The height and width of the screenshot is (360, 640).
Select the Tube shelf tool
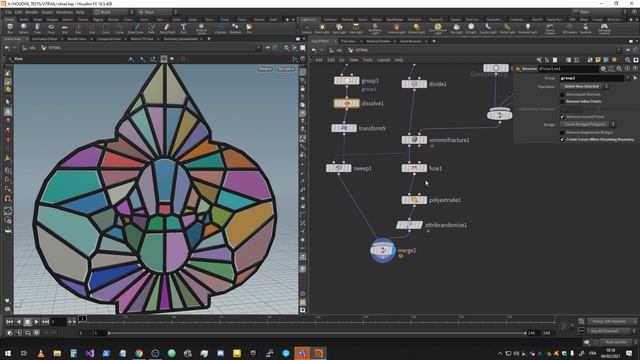38,28
